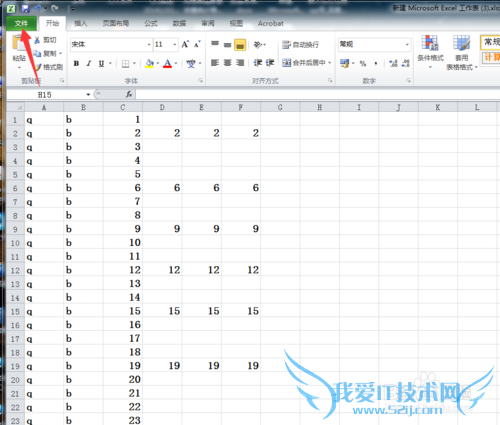Click the Paste clipboard icon
This screenshot has height=425, width=500.
[x=18, y=44]
